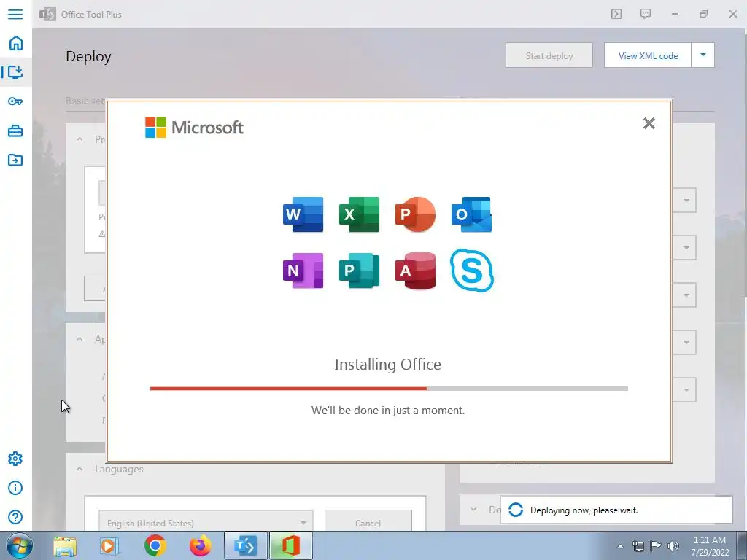Click the Deploy page heading
747x560 pixels.
88,56
